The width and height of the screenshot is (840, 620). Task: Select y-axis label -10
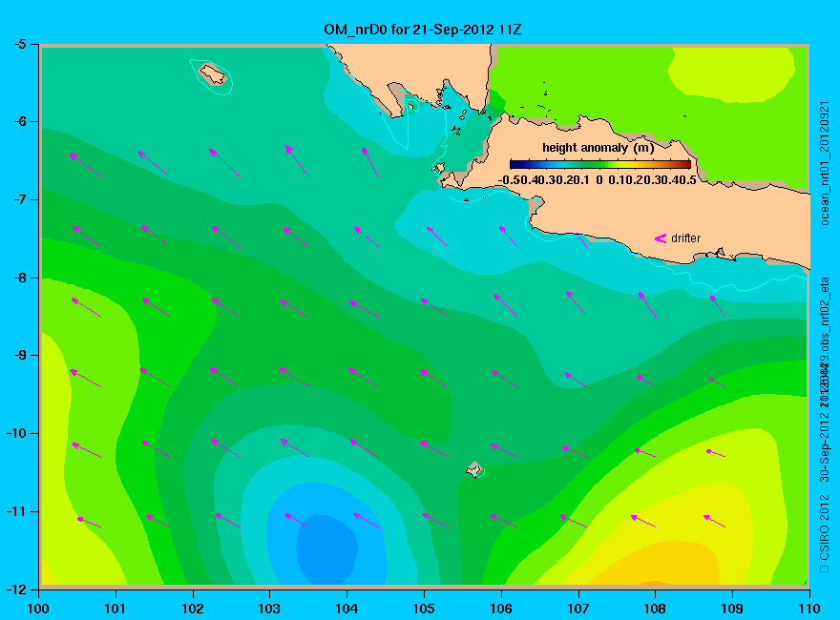(16, 433)
